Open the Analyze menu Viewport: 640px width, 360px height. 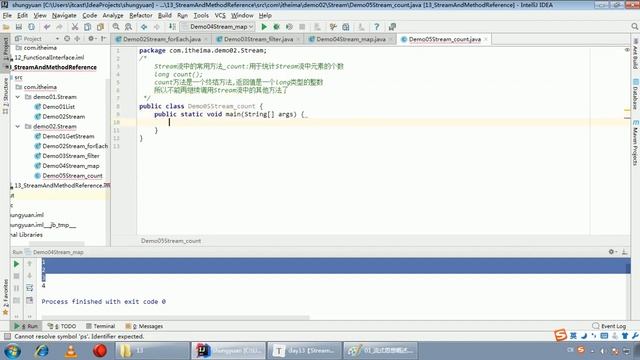113,16
